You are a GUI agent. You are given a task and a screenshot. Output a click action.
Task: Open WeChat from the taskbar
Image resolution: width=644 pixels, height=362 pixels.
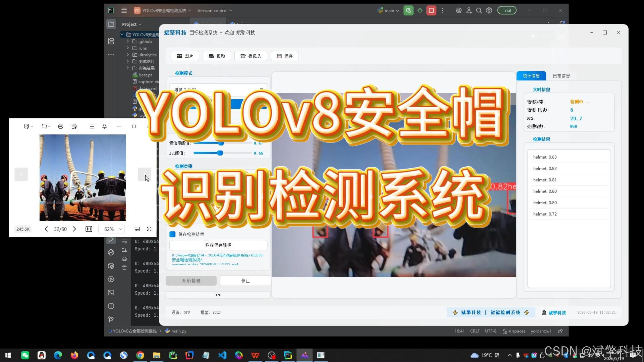25,355
